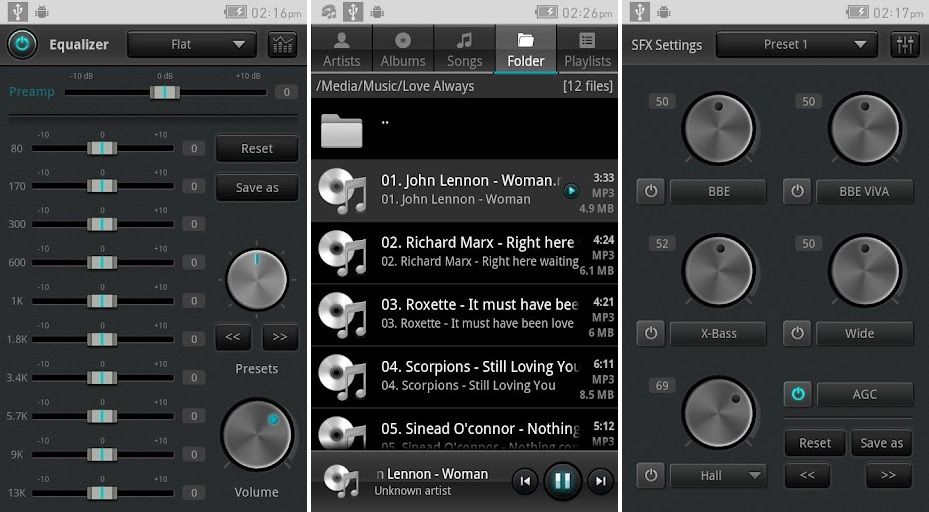Toggle the Equalizer power button

click(x=23, y=45)
